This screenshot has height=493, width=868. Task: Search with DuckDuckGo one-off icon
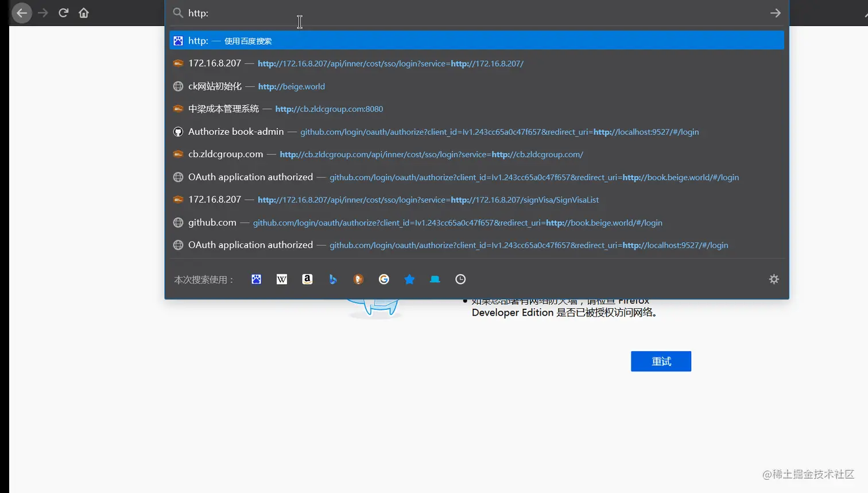[358, 279]
